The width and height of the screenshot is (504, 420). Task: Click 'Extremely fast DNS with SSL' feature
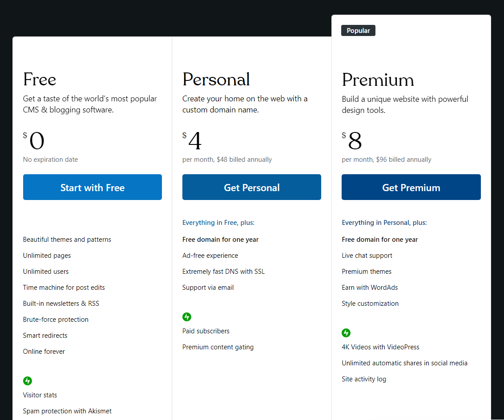tap(223, 272)
